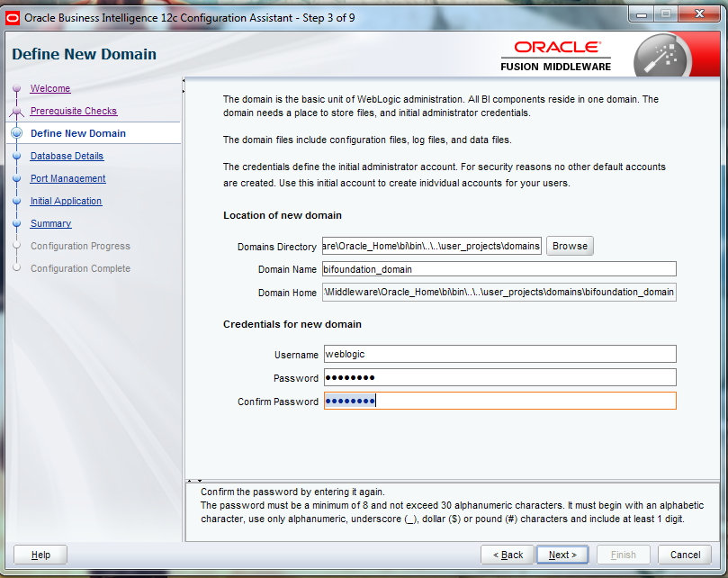Click the Domains Directory path field
728x578 pixels.
[432, 246]
